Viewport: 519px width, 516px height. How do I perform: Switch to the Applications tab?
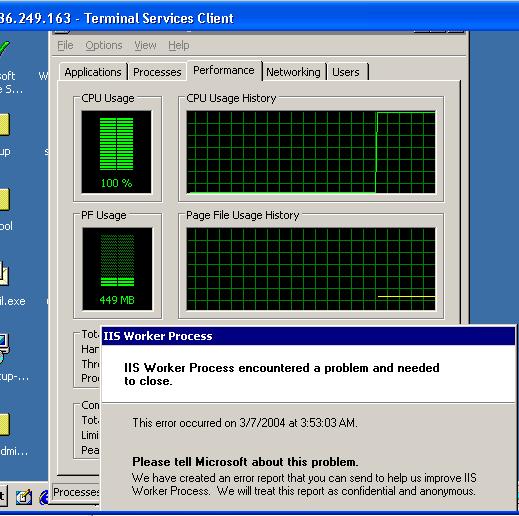[x=93, y=72]
